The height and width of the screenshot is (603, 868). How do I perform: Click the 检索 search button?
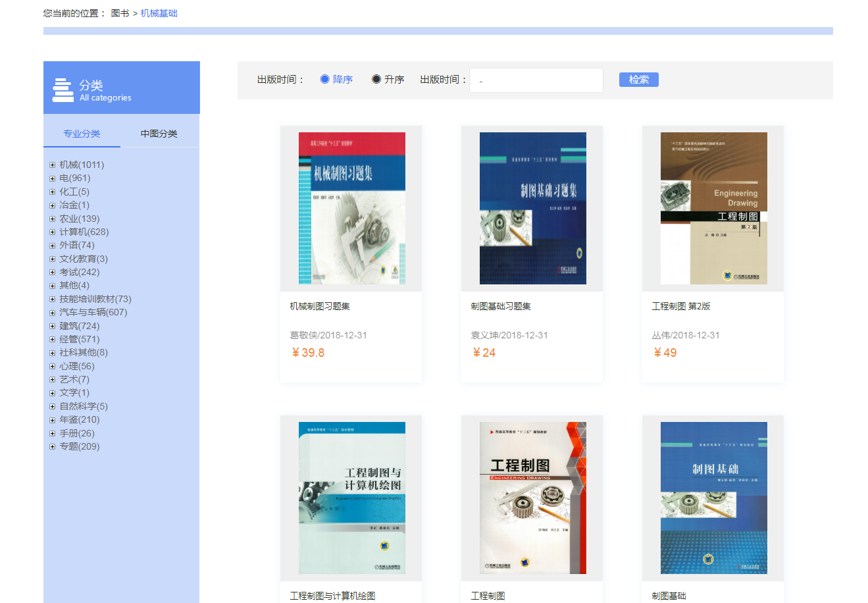coord(639,80)
